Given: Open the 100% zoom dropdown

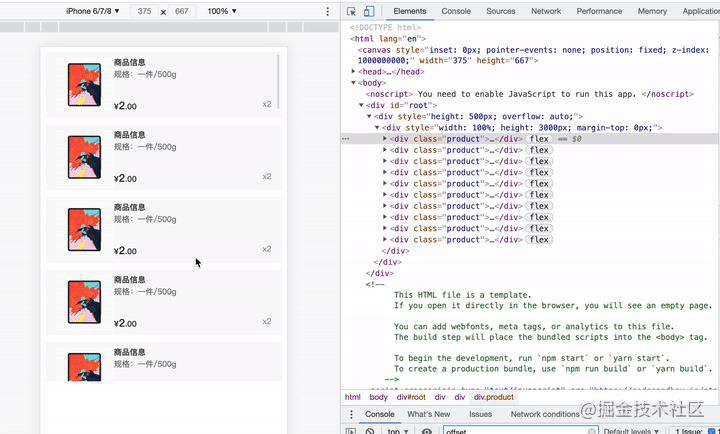Looking at the screenshot, I should (222, 11).
